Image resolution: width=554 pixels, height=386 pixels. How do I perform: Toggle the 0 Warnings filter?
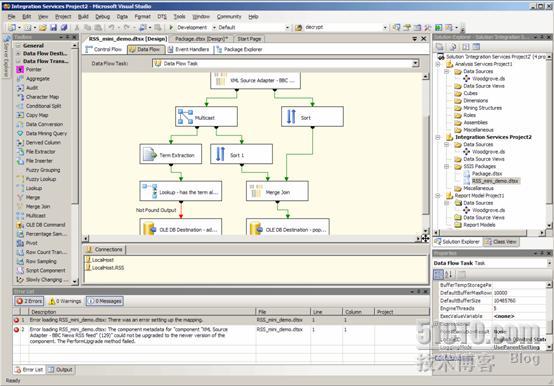65,301
